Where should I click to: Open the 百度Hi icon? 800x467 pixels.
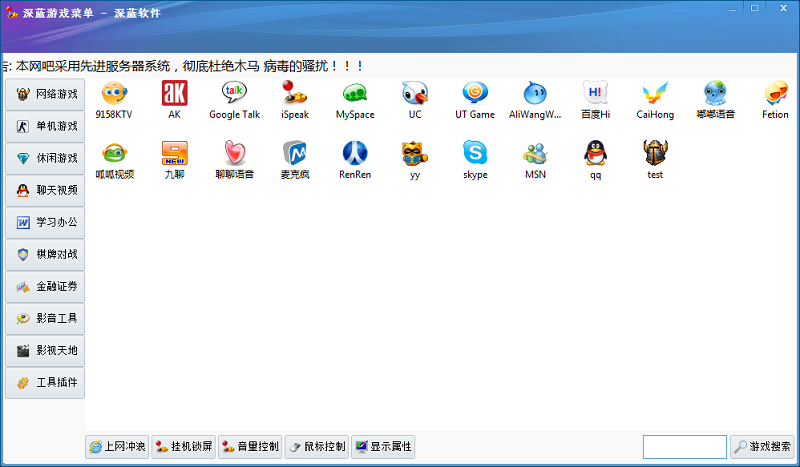(595, 95)
